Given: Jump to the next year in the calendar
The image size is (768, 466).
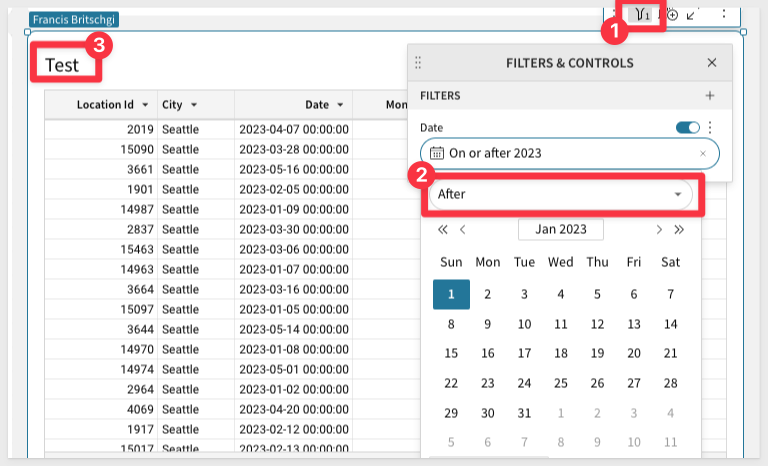Looking at the screenshot, I should [680, 229].
